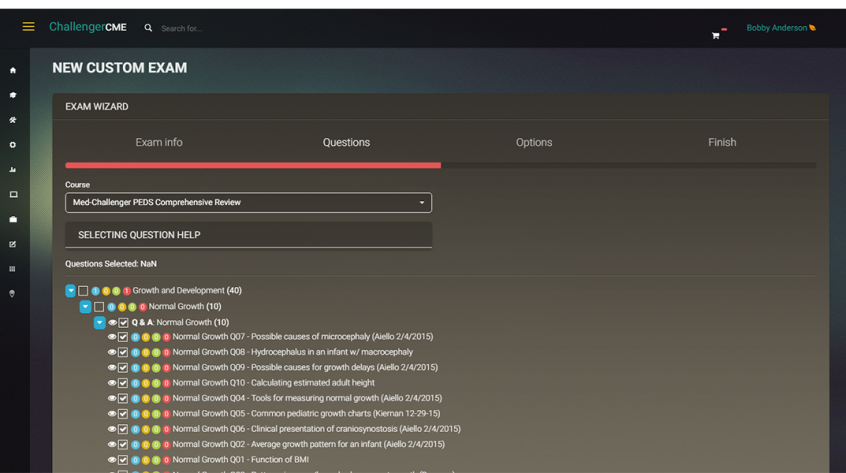This screenshot has height=473, width=846.
Task: Uncheck the Q & A: Normal Growth checkbox
Action: point(124,323)
